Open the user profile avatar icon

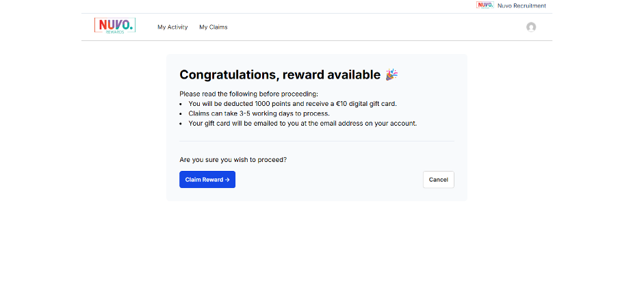531,27
